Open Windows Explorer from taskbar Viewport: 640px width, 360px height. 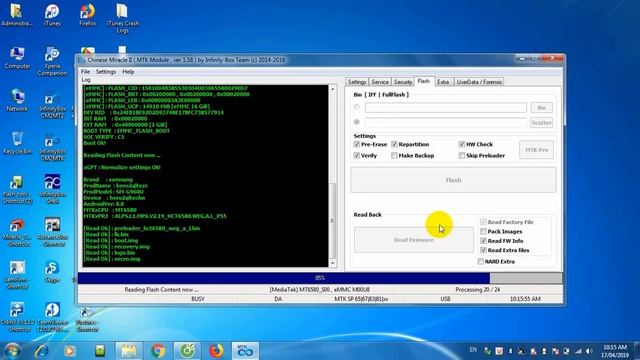tap(129, 351)
